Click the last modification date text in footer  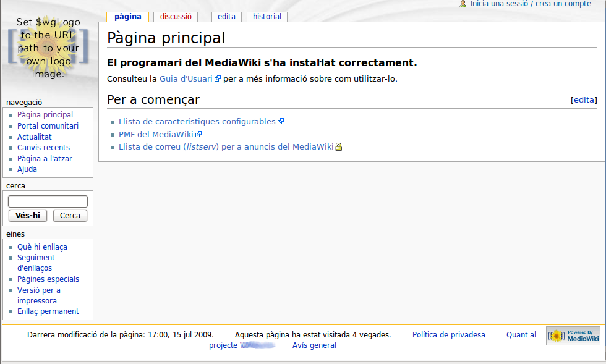pos(120,335)
